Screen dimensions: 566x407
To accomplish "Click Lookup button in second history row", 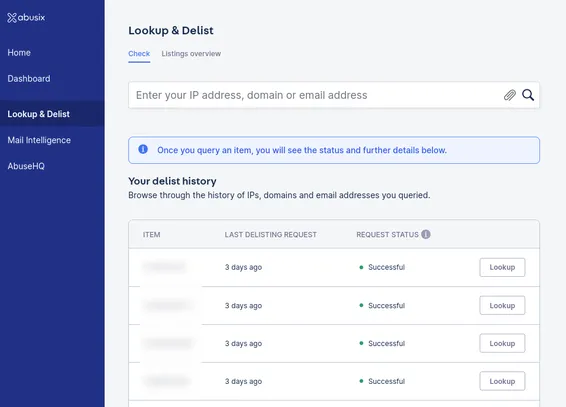I will tap(502, 306).
